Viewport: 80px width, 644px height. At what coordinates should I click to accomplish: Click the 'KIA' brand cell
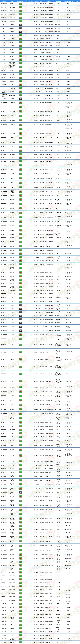4,88
